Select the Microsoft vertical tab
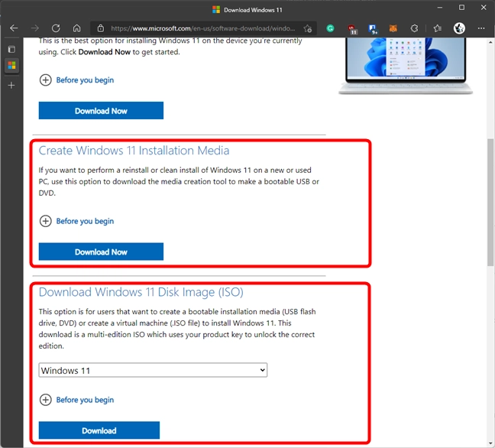 [11, 66]
